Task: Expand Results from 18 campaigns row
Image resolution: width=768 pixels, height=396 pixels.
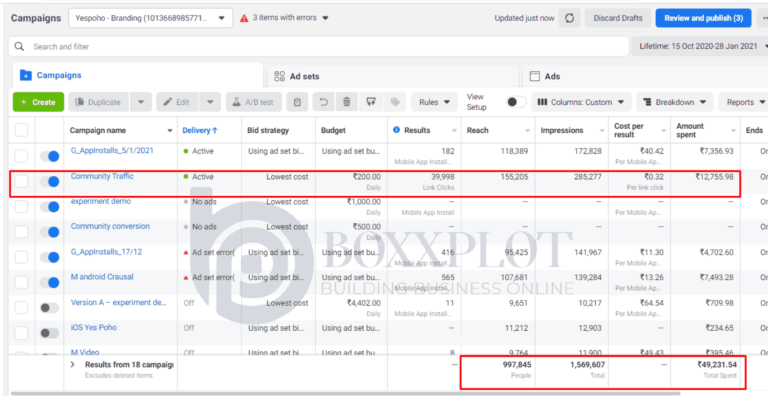Action: [72, 365]
